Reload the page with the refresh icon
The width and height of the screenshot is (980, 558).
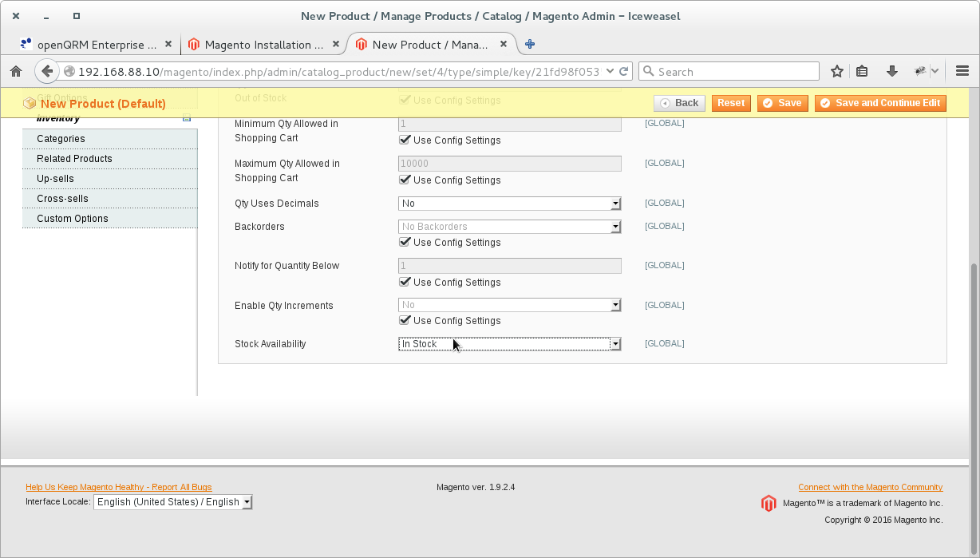click(623, 71)
